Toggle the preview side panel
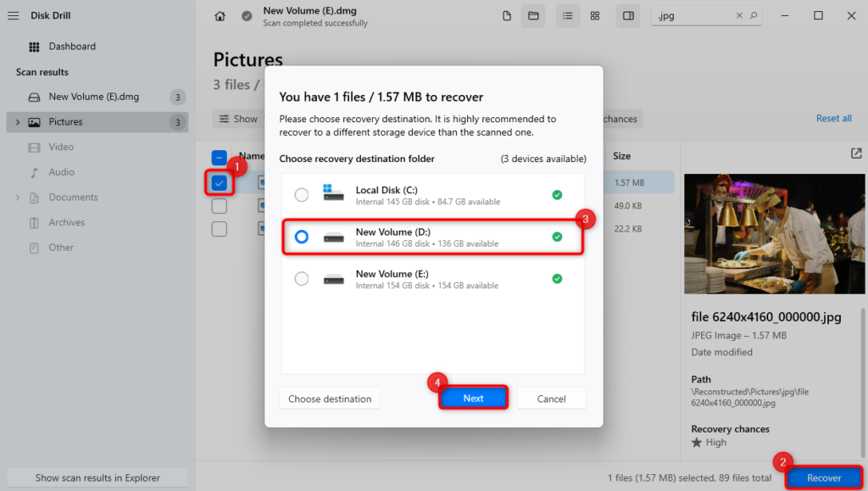This screenshot has width=868, height=491. point(627,15)
